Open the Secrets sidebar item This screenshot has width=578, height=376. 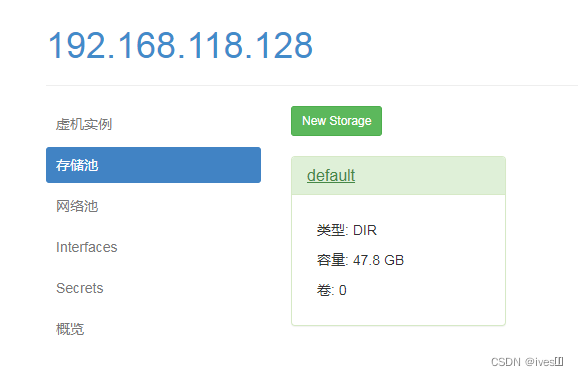tap(80, 288)
